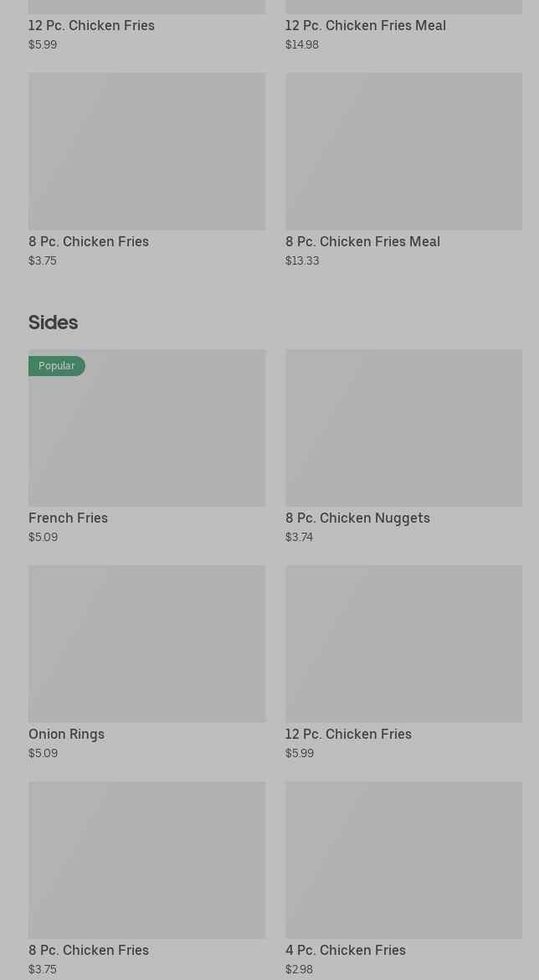Click the $14.98 price label
The height and width of the screenshot is (980, 539).
(302, 44)
